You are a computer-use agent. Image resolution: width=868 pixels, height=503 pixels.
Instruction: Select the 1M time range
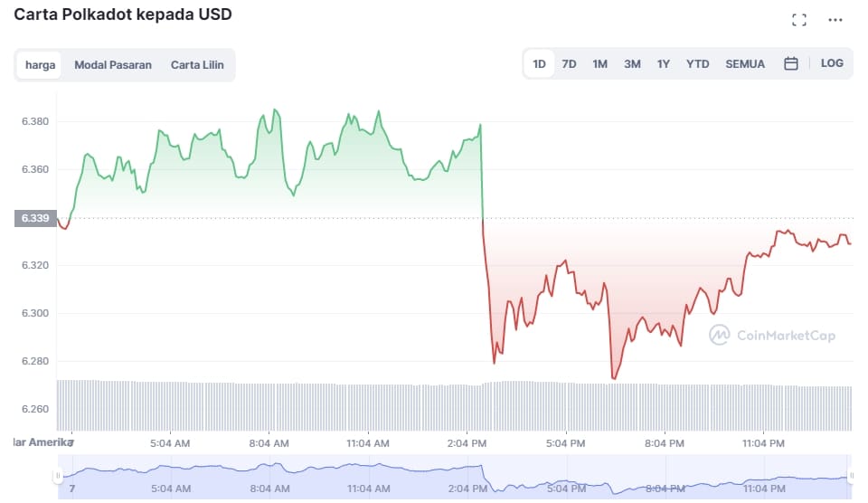pyautogui.click(x=599, y=64)
